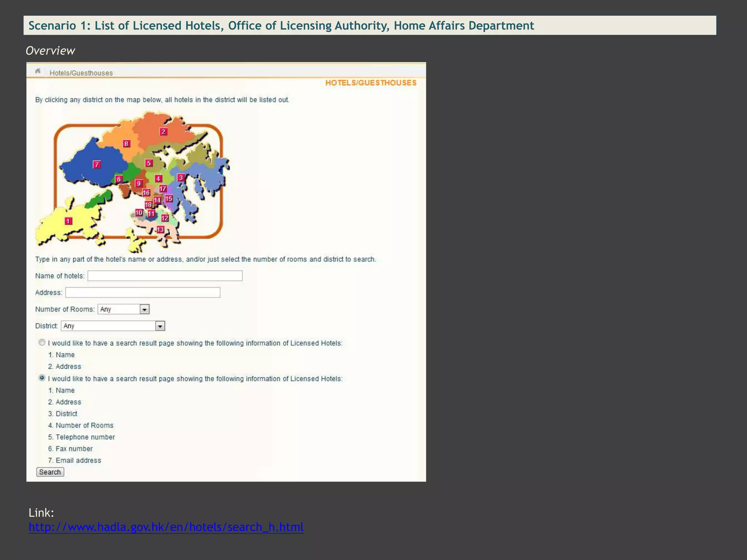Select district marker 15 on map
The image size is (747, 560).
[169, 198]
